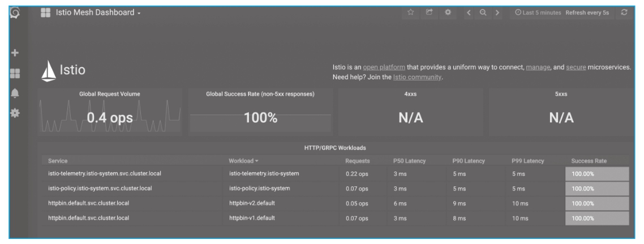This screenshot has height=244, width=644.
Task: Click the Global Request Volume panel title
Action: (x=110, y=94)
